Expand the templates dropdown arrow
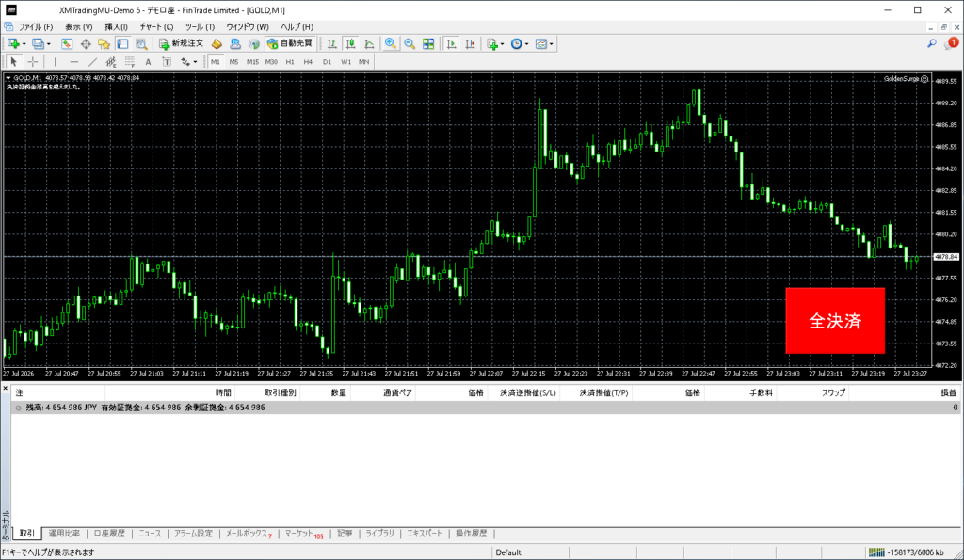This screenshot has width=964, height=560. tap(552, 44)
